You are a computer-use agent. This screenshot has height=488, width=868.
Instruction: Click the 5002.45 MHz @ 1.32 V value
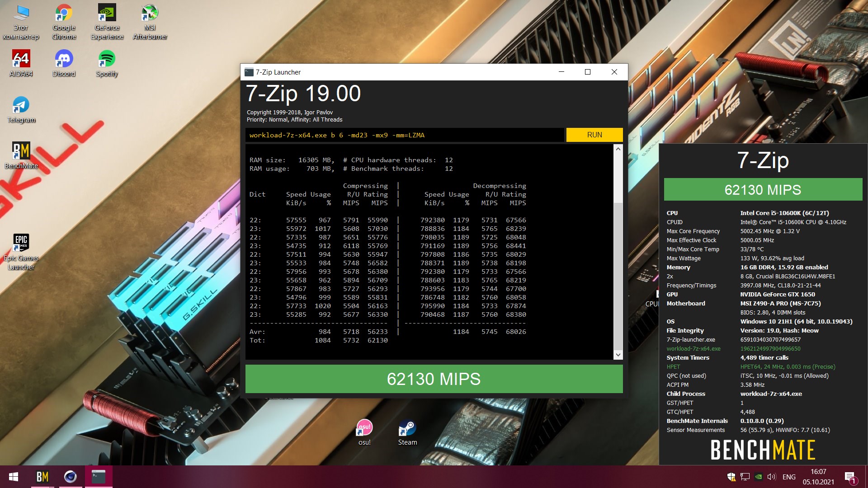[x=770, y=231]
